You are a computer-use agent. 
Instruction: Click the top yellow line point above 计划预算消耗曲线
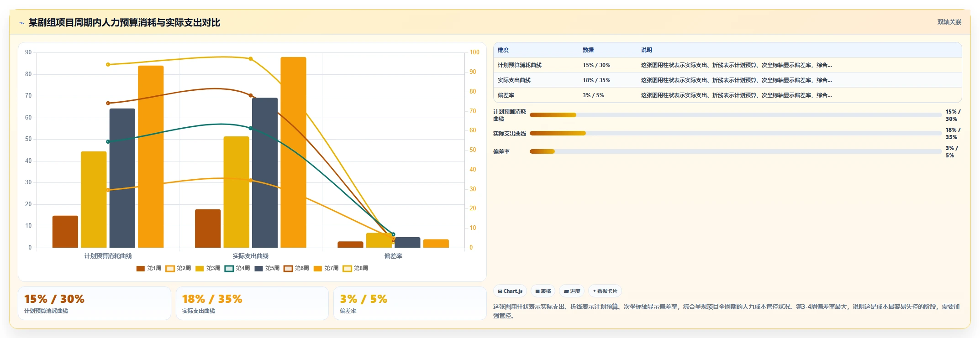point(108,65)
